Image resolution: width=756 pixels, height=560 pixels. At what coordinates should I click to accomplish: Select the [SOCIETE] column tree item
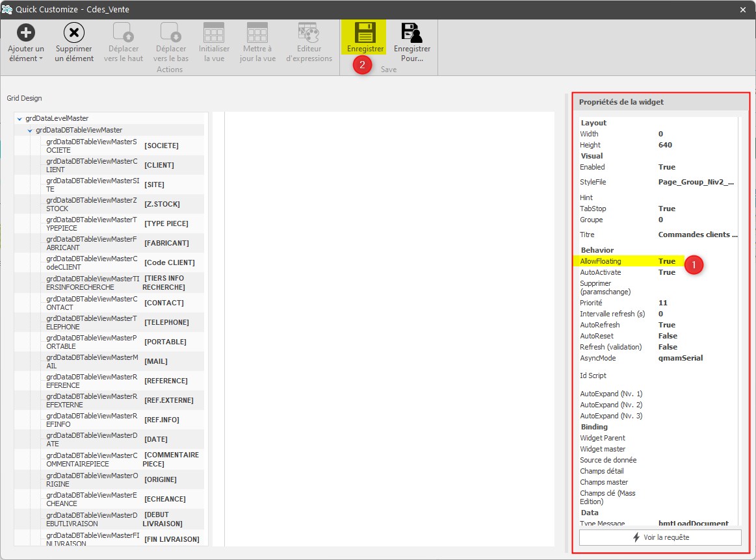click(161, 146)
